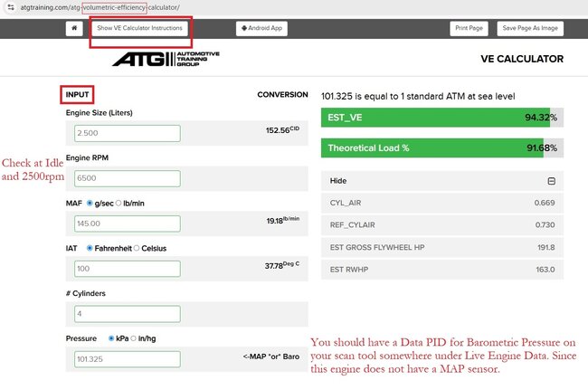Image resolution: width=588 pixels, height=390 pixels.
Task: Click the 101.325 standard ATM note text
Action: 418,97
